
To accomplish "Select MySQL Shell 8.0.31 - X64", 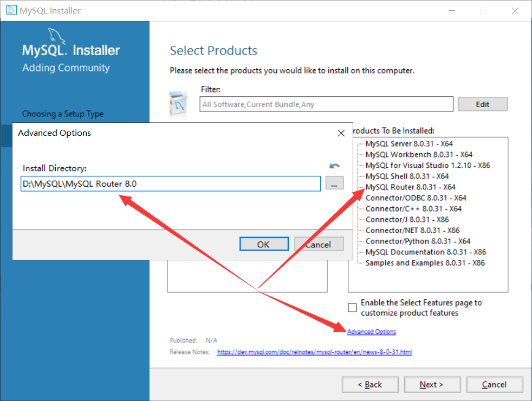I will [x=407, y=176].
